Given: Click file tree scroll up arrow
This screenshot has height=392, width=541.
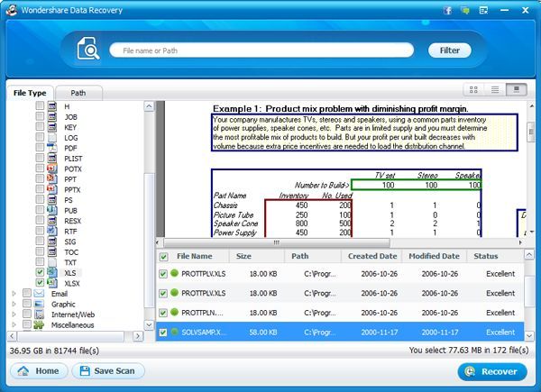Looking at the screenshot, I should pos(149,106).
